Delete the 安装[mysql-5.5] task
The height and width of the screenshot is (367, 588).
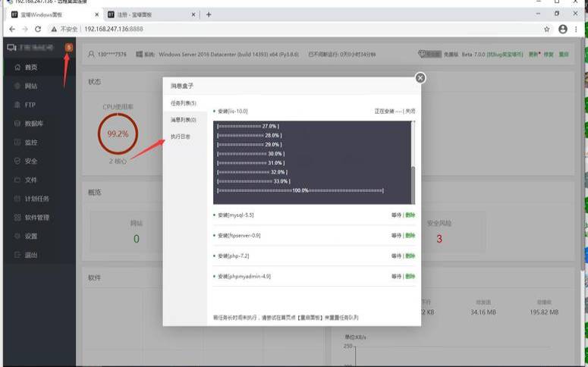click(x=410, y=215)
